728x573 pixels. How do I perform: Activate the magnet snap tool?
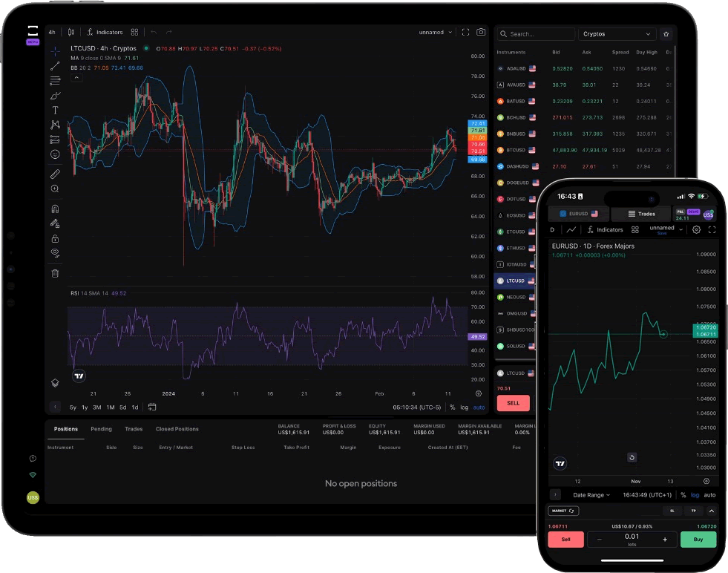pyautogui.click(x=55, y=209)
